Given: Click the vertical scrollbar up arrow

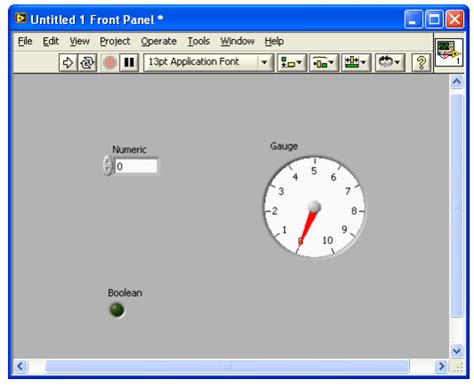Looking at the screenshot, I should [457, 81].
